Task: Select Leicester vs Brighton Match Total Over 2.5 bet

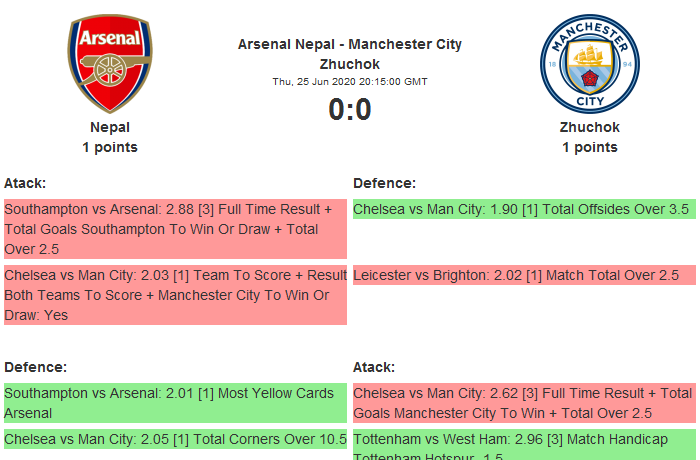Action: [523, 275]
